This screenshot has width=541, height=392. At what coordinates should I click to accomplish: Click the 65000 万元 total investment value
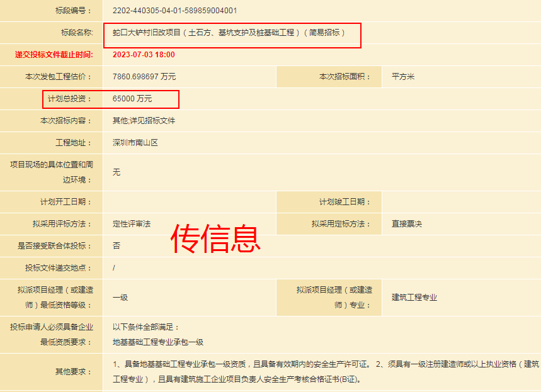pyautogui.click(x=132, y=99)
